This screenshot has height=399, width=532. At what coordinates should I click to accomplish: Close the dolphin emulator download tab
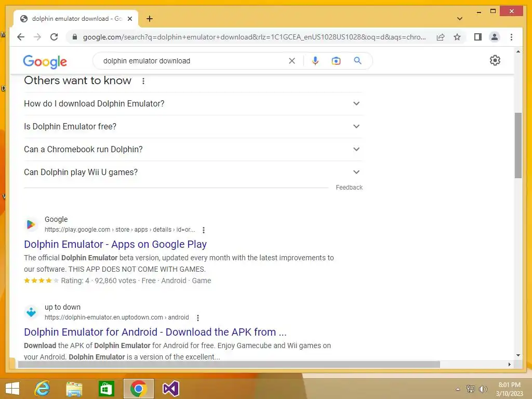pyautogui.click(x=129, y=19)
